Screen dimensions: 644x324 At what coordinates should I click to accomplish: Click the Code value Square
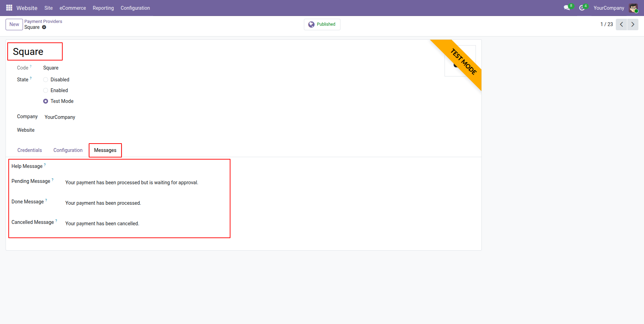pos(51,68)
